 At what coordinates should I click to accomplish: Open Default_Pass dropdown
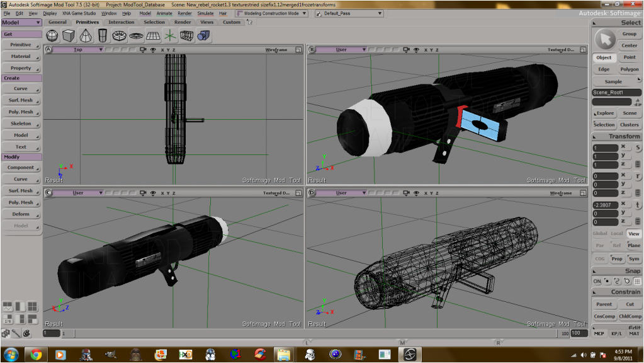[349, 14]
